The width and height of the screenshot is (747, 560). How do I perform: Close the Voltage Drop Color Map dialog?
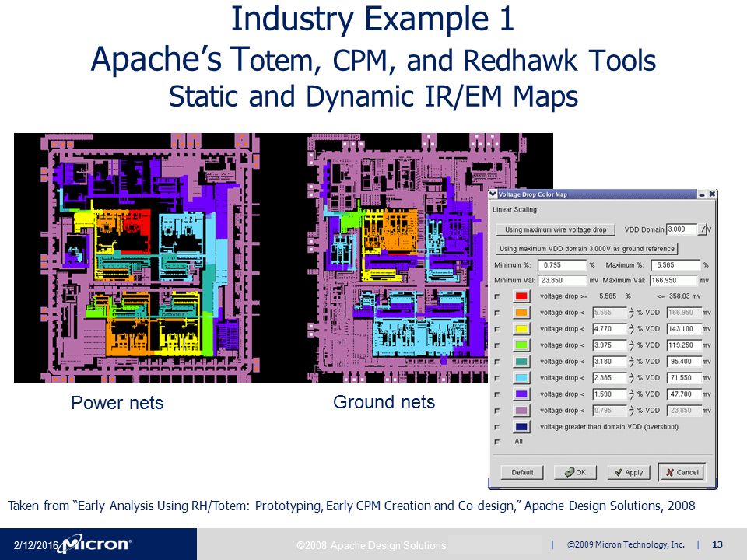[x=712, y=194]
